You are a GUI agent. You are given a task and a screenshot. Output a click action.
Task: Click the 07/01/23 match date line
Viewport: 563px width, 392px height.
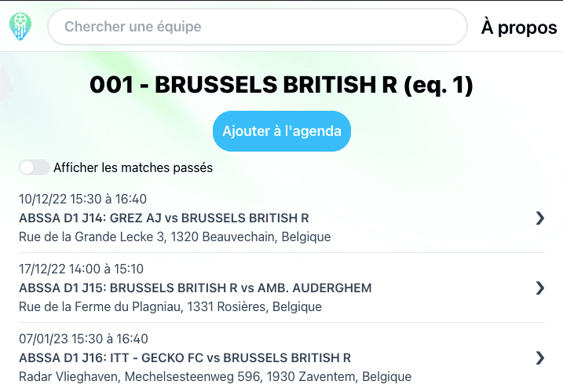tap(82, 339)
